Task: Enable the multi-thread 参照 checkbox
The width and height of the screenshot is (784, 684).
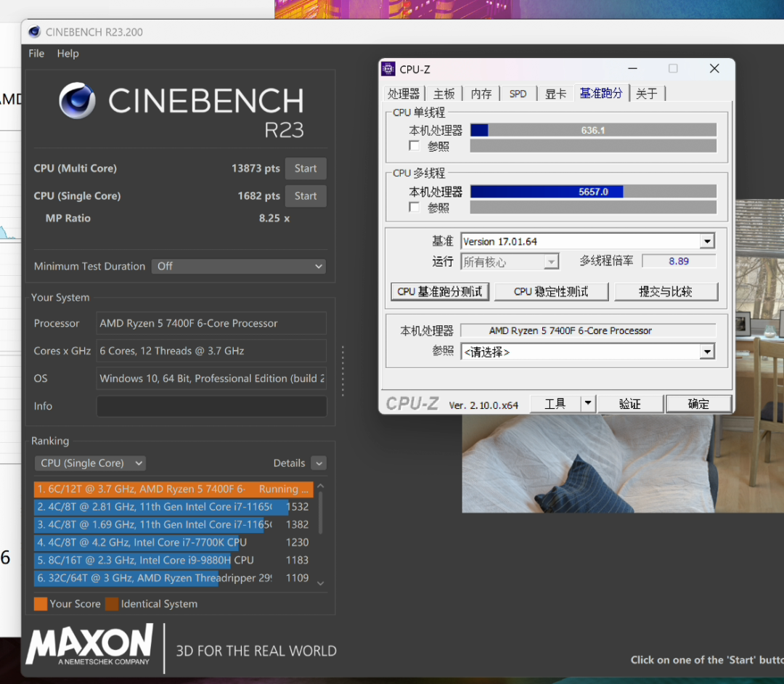Action: click(x=414, y=207)
